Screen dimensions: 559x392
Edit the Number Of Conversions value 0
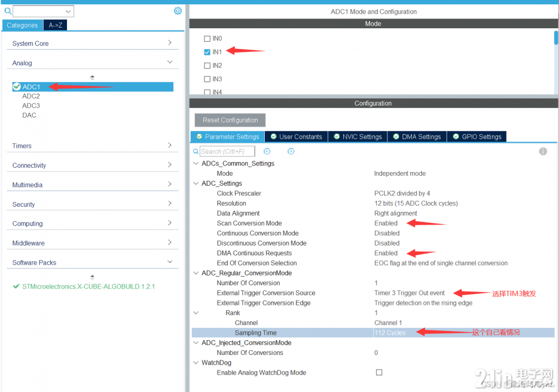[376, 353]
